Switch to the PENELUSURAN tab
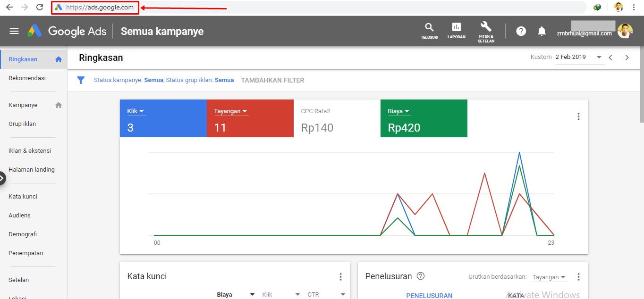Viewport: 644px width, 299px height. [x=429, y=296]
